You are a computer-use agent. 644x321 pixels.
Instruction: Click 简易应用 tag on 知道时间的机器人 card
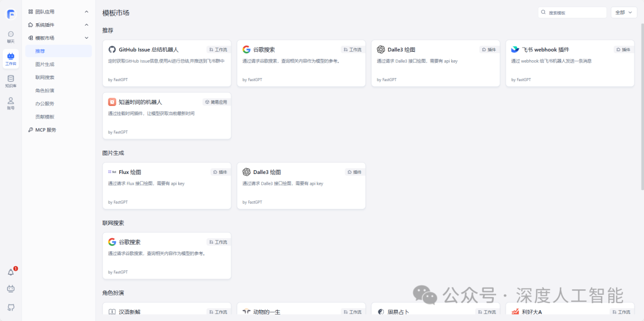pyautogui.click(x=216, y=102)
